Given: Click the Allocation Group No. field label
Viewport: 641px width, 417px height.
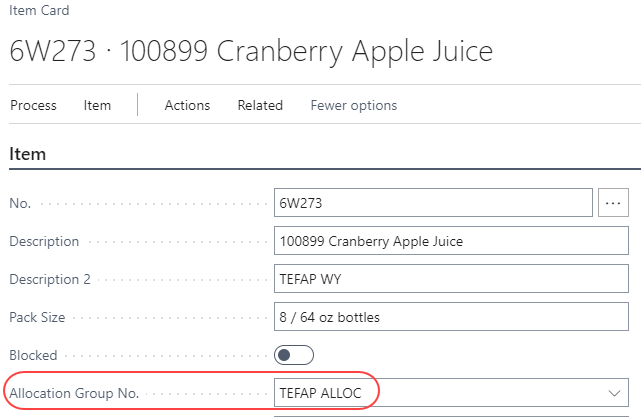Looking at the screenshot, I should 74,393.
